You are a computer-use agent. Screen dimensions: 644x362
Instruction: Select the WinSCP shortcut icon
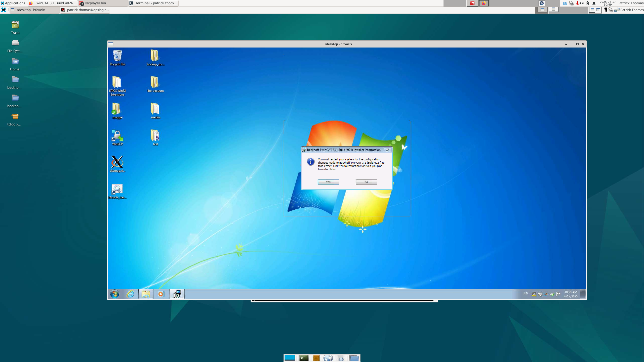point(117,138)
